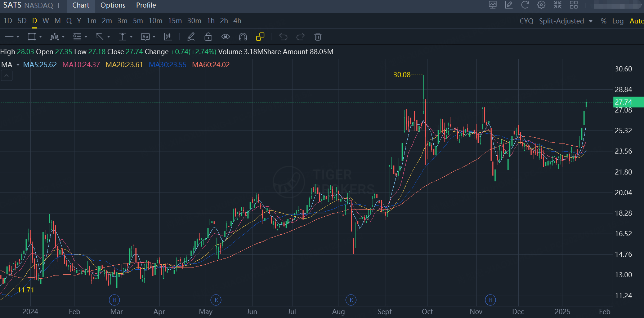Open the chart monitor icon in the header
Screen dimensions: 644x318
[493, 5]
